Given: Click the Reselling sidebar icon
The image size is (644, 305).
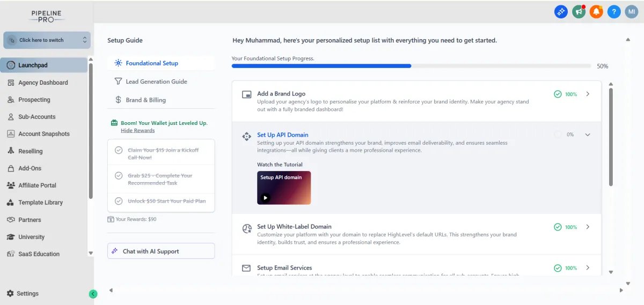Looking at the screenshot, I should (x=11, y=151).
